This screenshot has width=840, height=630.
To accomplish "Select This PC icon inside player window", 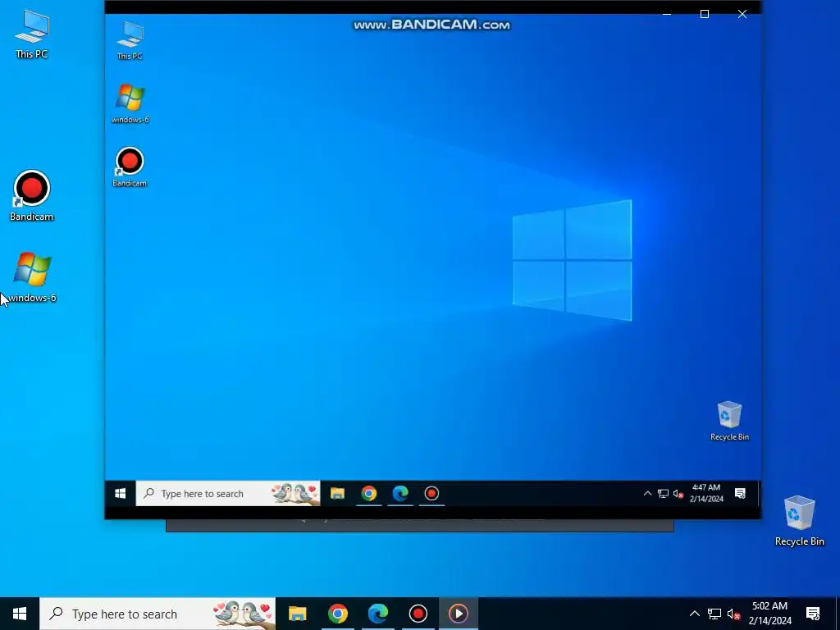I will [x=130, y=41].
